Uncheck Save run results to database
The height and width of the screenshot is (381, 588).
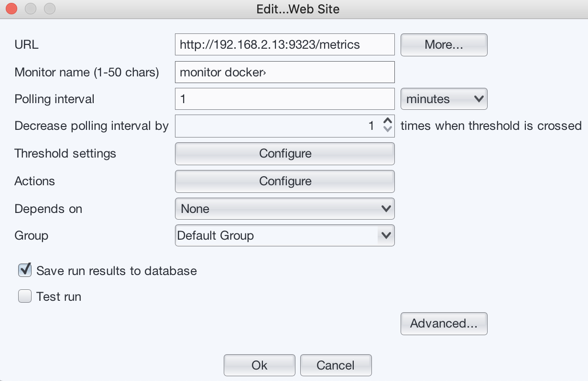25,271
